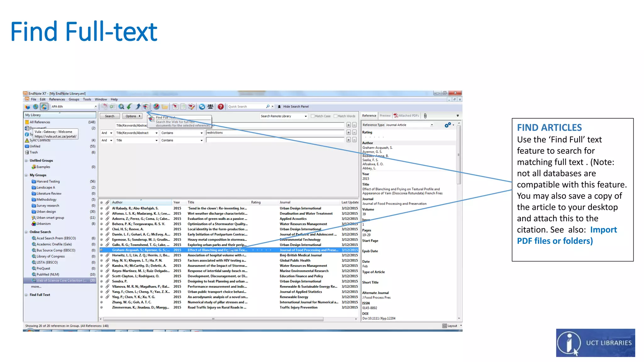Click the Quick Search input field
Viewport: 644px width, 362px height.
(246, 107)
